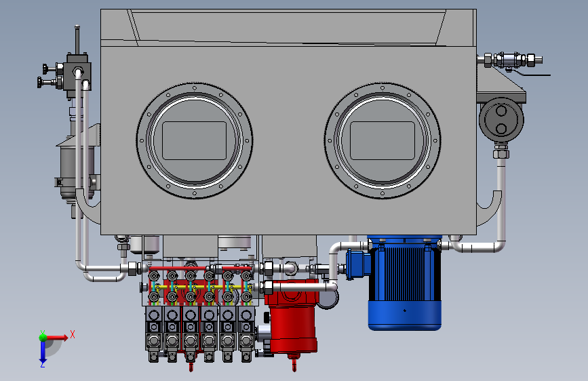Select the large gray tank front face
Viewport: 588px width, 381px height.
coord(289,140)
